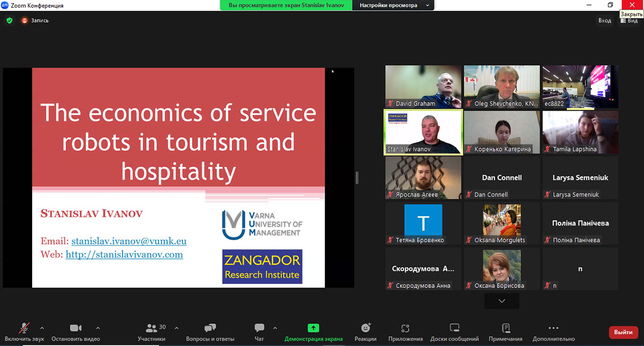
Task: Open Примечания notes
Action: click(506, 332)
